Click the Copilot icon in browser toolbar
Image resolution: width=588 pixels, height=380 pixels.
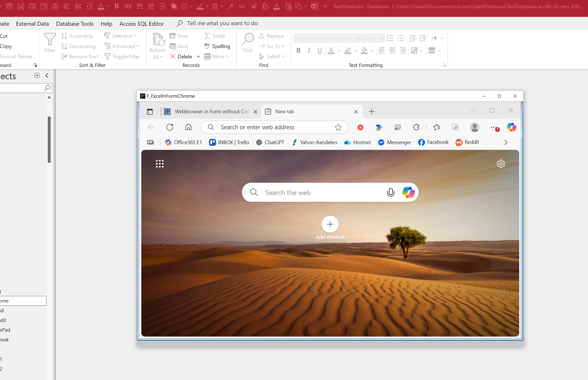511,127
